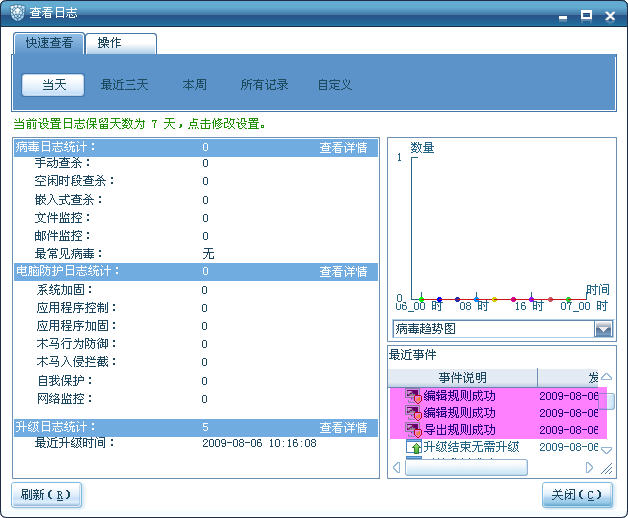The image size is (628, 518).
Task: Maximize the 查看日志 window
Action: [586, 16]
